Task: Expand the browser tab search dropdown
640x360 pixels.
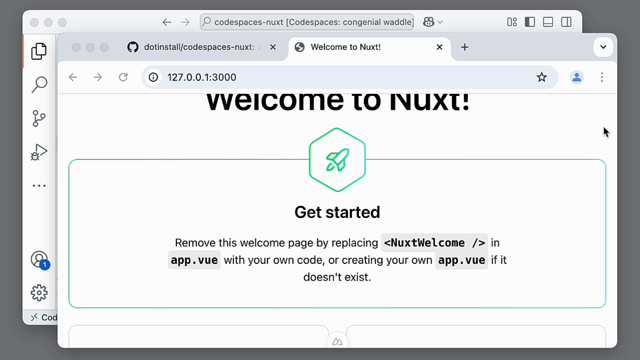Action: coord(603,47)
